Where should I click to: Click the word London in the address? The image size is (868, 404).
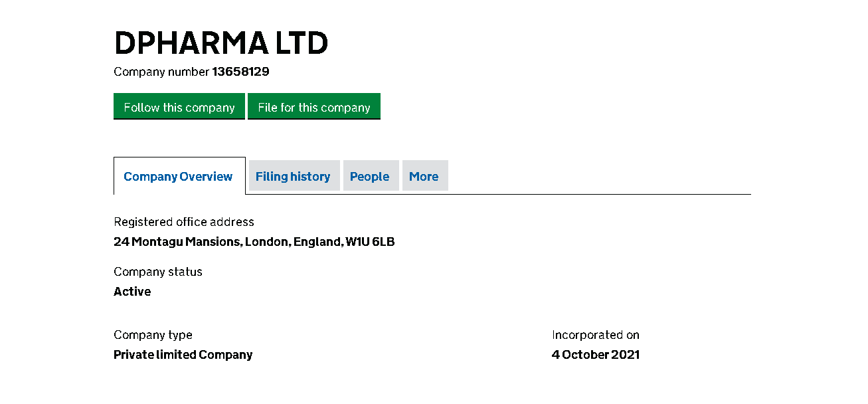pos(266,242)
